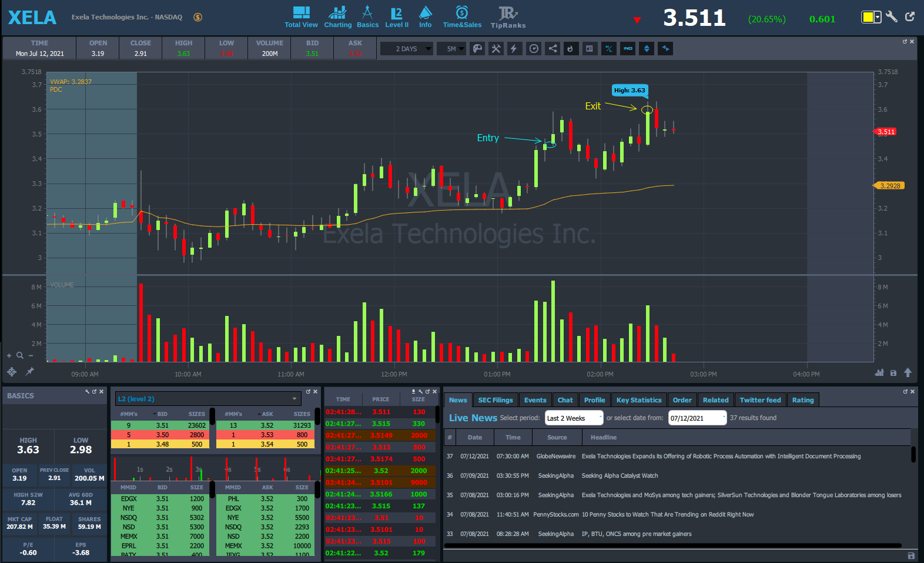924x563 pixels.
Task: Open the GlobeNewswire Robotic Process Automation headline
Action: click(721, 457)
